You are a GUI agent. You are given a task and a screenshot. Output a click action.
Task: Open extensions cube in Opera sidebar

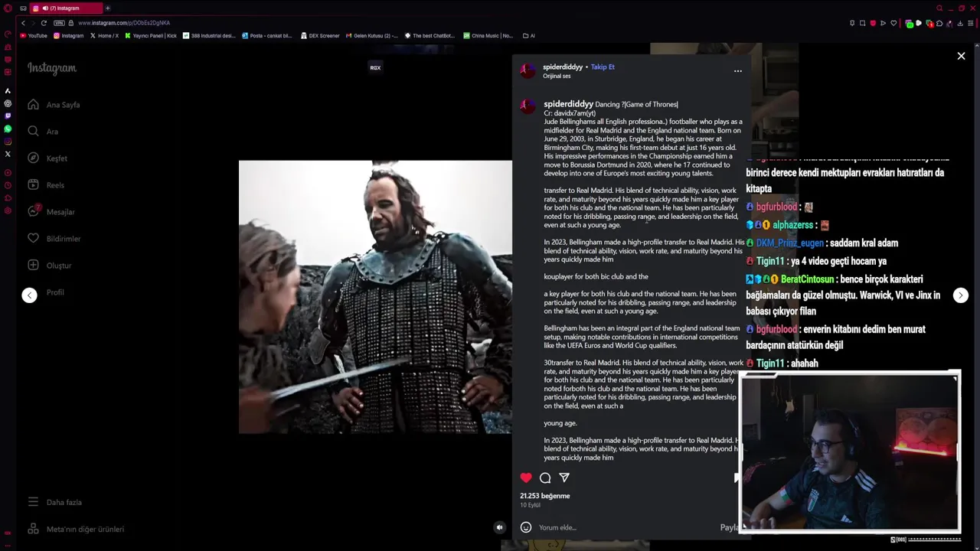[8, 198]
